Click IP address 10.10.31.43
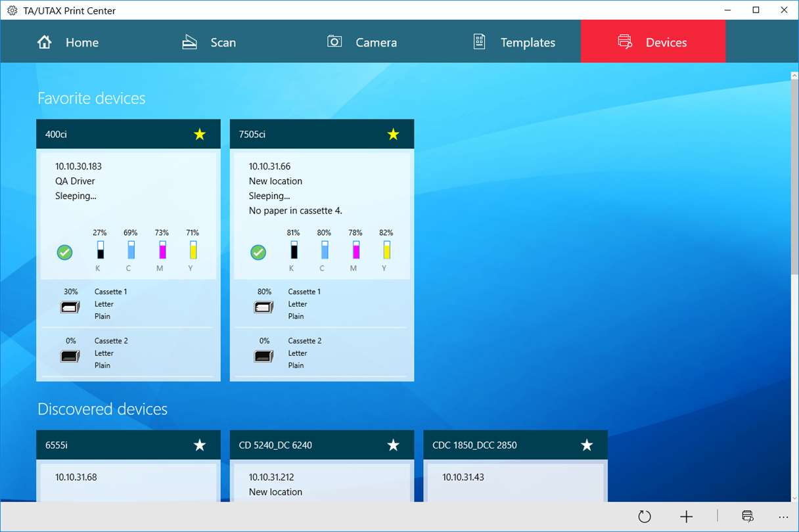Screen dimensions: 799x532 coord(463,477)
